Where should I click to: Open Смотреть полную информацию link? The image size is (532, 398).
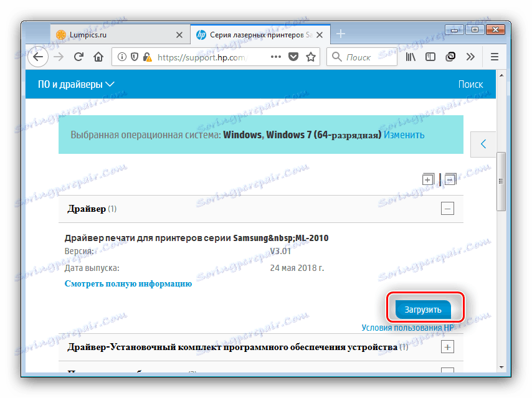[128, 283]
